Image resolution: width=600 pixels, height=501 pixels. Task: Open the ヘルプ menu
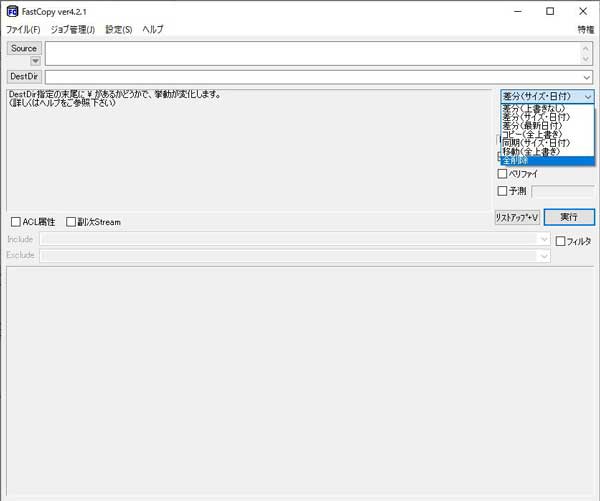coord(153,29)
